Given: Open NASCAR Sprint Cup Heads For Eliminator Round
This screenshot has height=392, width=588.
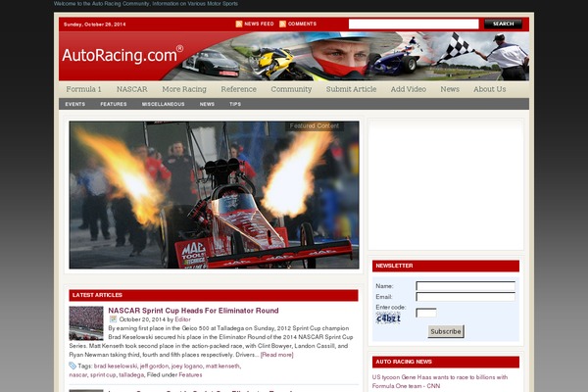Looking at the screenshot, I should pyautogui.click(x=193, y=311).
